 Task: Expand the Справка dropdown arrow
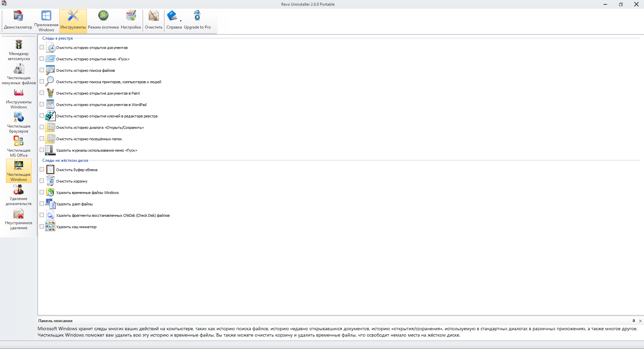pos(181,21)
